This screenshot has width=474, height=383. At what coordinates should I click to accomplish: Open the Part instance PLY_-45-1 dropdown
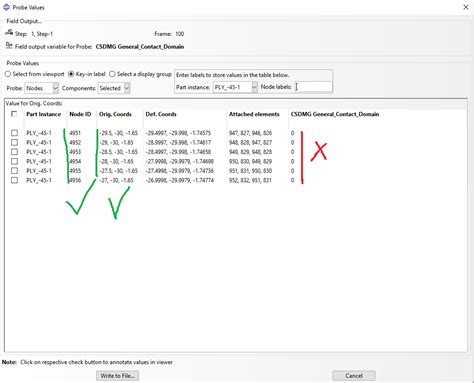pyautogui.click(x=235, y=87)
